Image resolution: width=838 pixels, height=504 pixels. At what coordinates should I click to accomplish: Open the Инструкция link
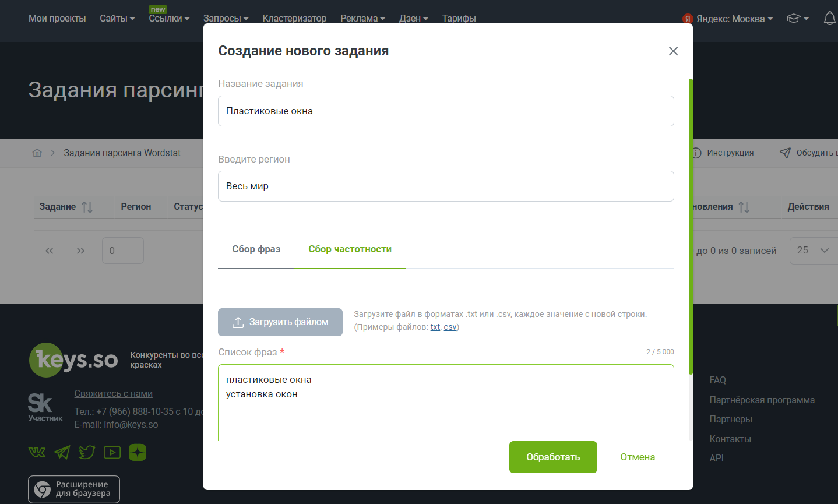click(x=723, y=153)
